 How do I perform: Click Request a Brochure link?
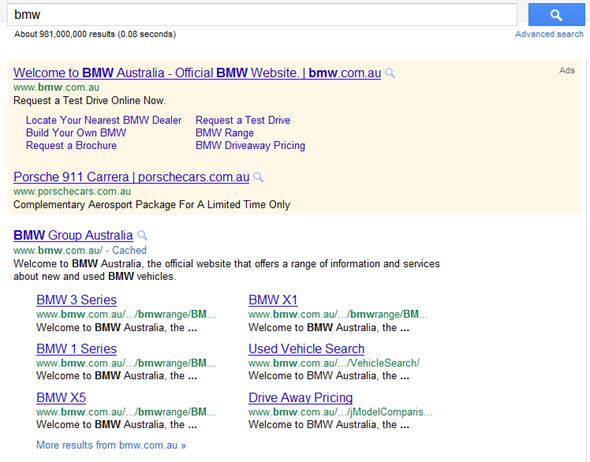71,146
